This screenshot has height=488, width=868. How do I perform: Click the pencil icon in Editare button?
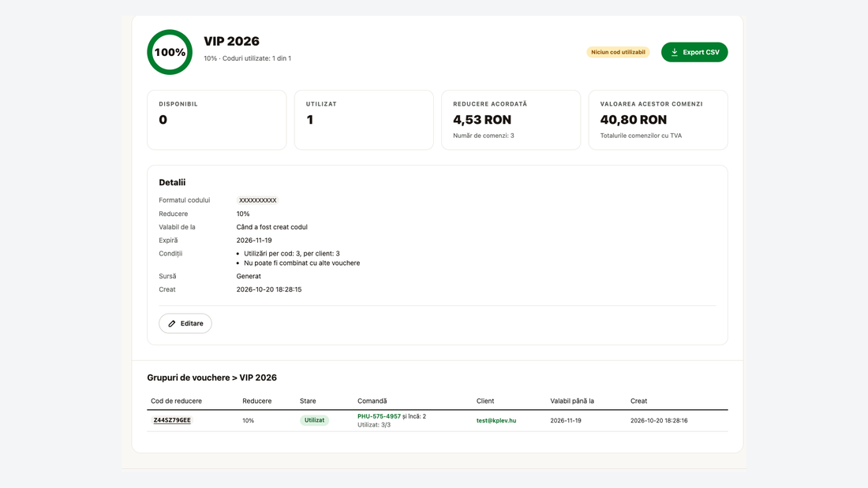tap(171, 324)
